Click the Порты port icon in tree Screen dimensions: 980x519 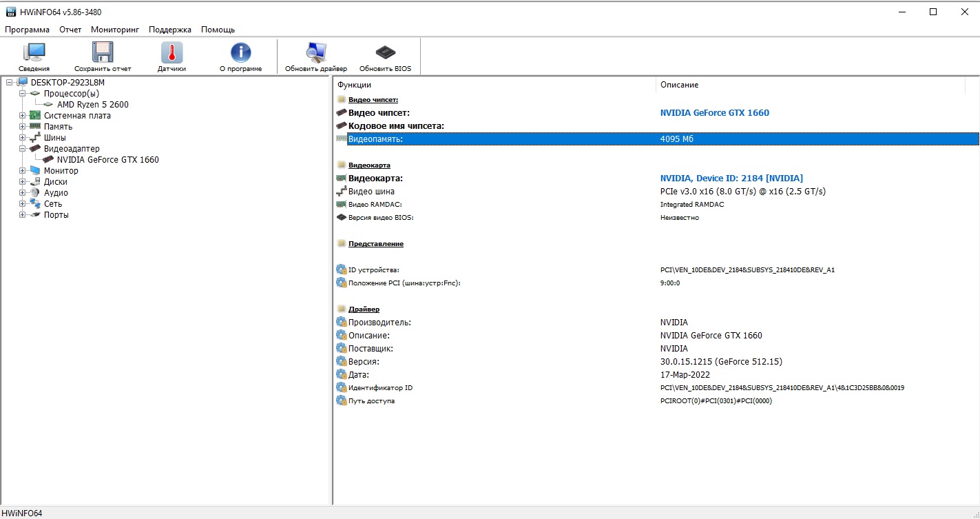pyautogui.click(x=36, y=215)
